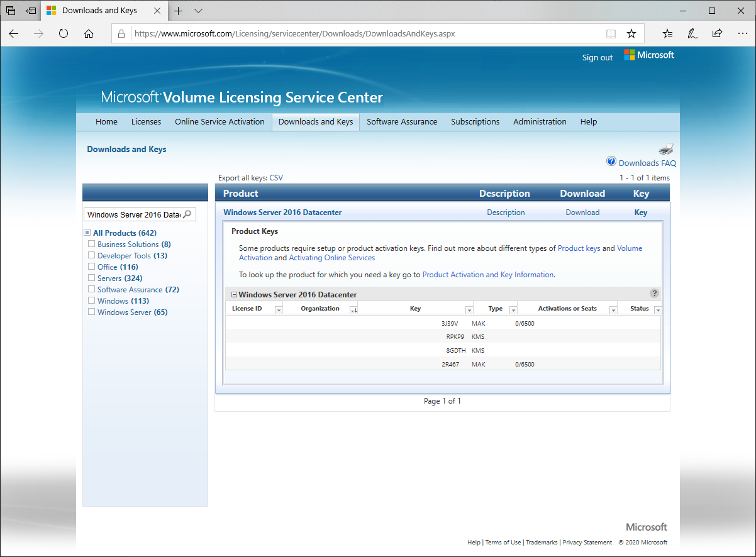Go to browser home page icon
The height and width of the screenshot is (557, 756).
89,34
